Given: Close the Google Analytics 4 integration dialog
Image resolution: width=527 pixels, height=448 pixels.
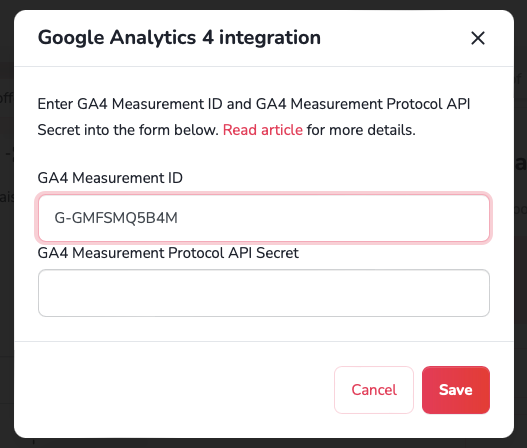Looking at the screenshot, I should click(478, 38).
